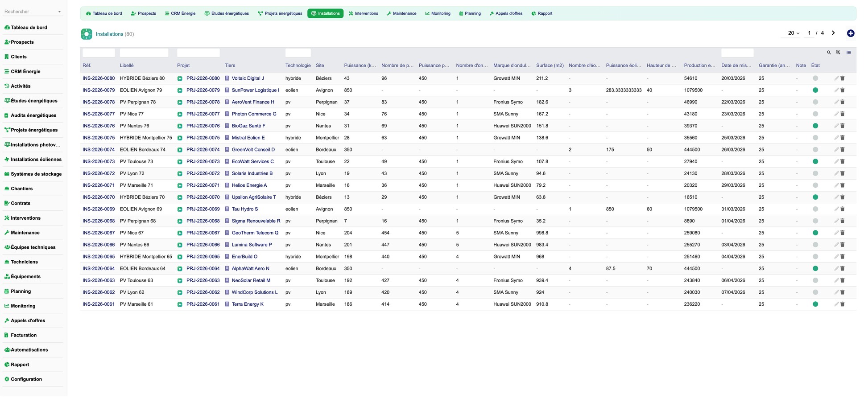Toggle the state dot of PV Lyon 62

pos(815,292)
